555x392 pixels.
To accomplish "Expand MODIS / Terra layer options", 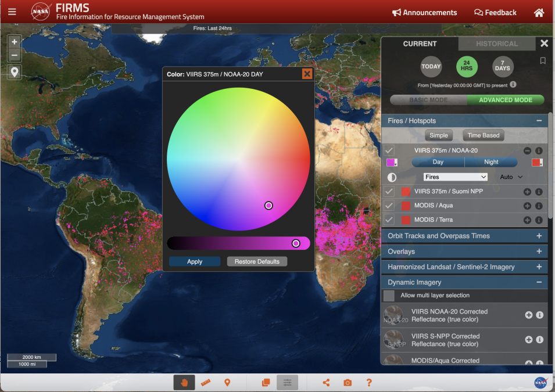I will click(x=527, y=220).
